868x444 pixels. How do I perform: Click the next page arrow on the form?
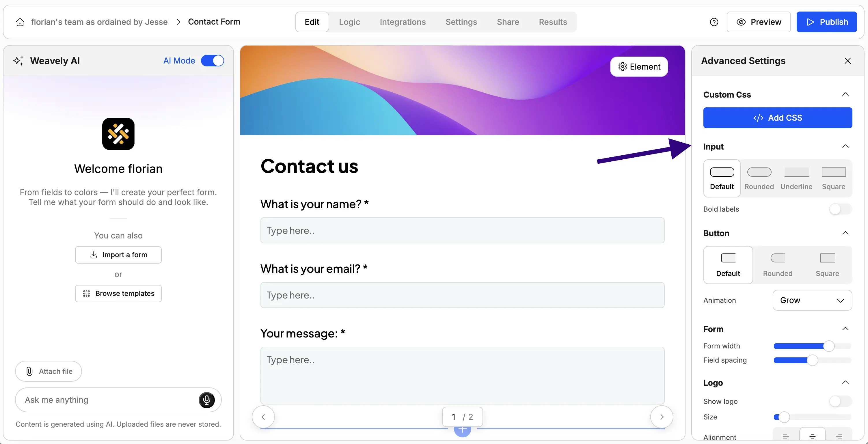click(662, 416)
